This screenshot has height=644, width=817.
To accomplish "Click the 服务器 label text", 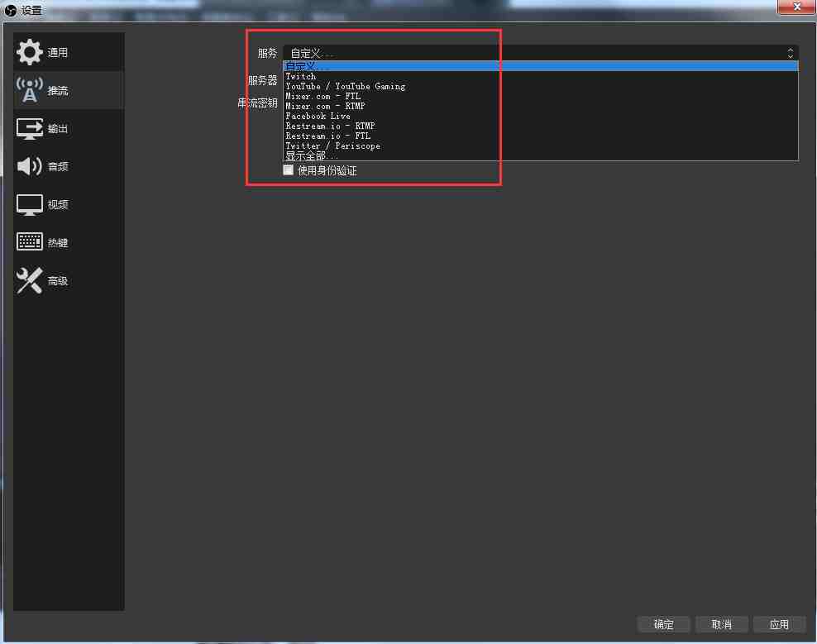I will [x=263, y=80].
